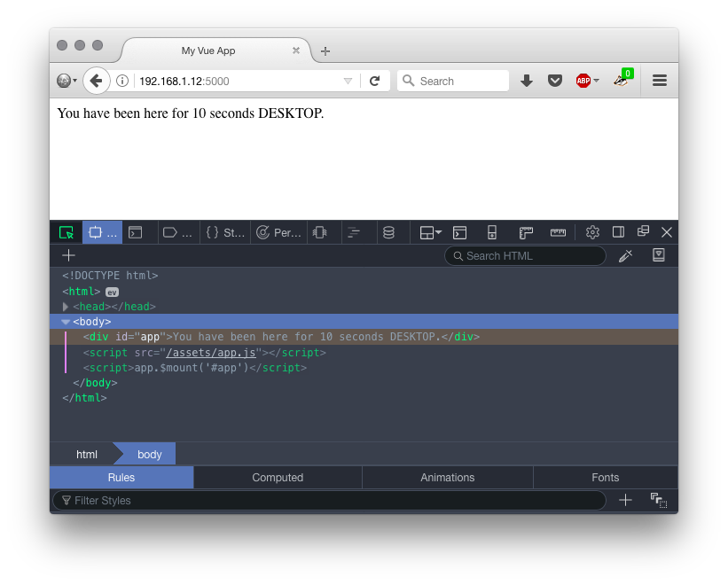Click the Pocket save icon
This screenshot has height=585, width=728.
(555, 81)
